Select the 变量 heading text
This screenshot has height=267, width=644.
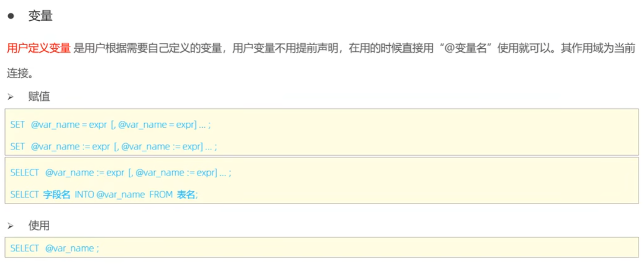(x=40, y=16)
